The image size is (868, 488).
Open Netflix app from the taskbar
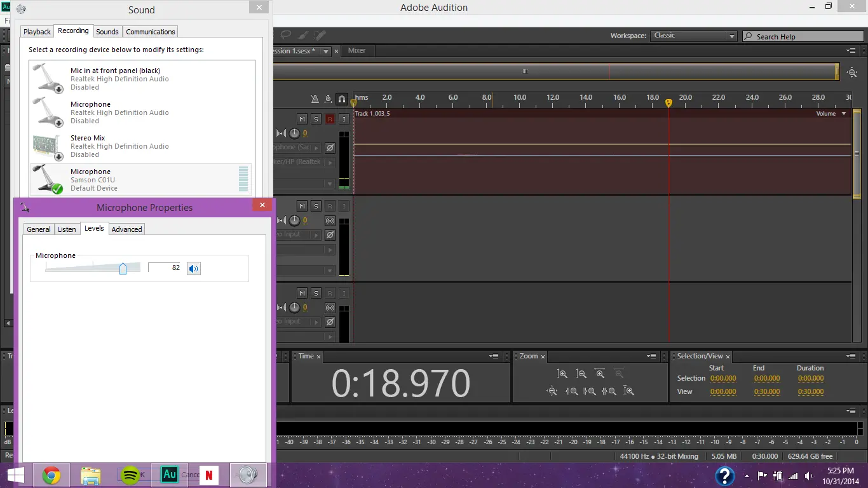[x=209, y=475]
